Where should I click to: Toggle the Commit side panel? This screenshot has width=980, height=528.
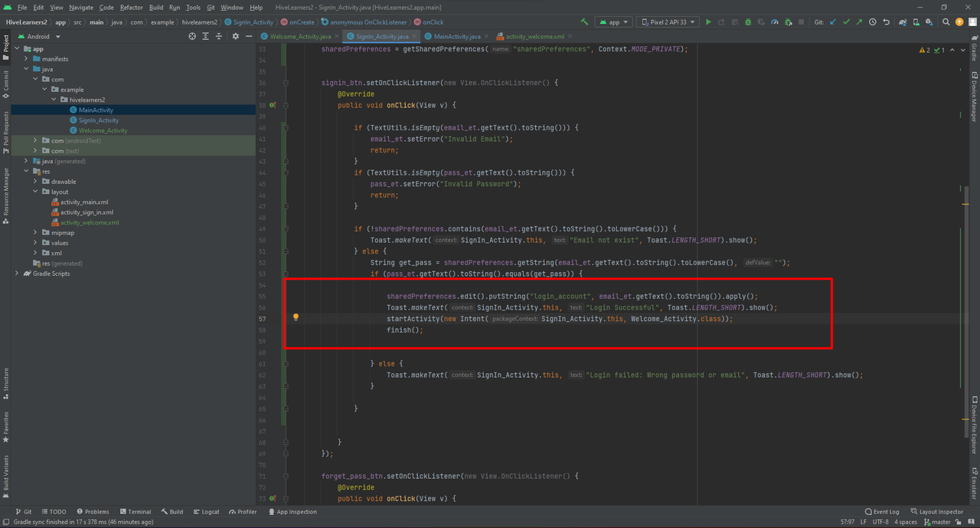tap(5, 86)
